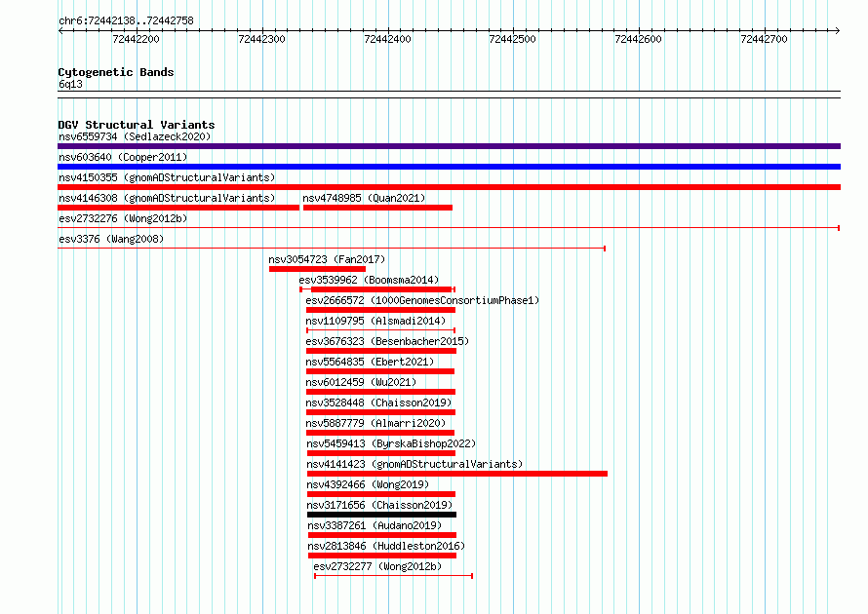Click the nsv1109795 (Alsmadi2014) variant
This screenshot has width=868, height=614.
[375, 321]
